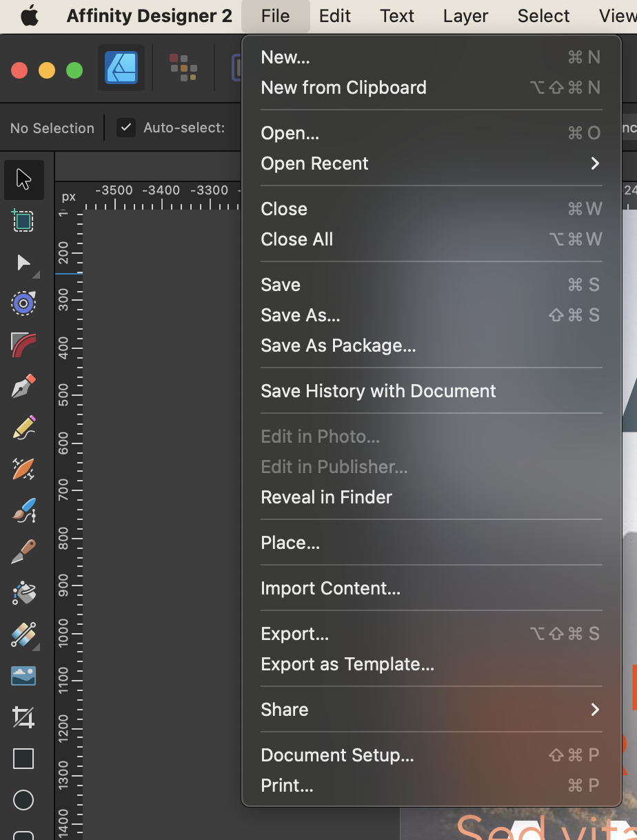Select the Point Transform tool

click(23, 303)
